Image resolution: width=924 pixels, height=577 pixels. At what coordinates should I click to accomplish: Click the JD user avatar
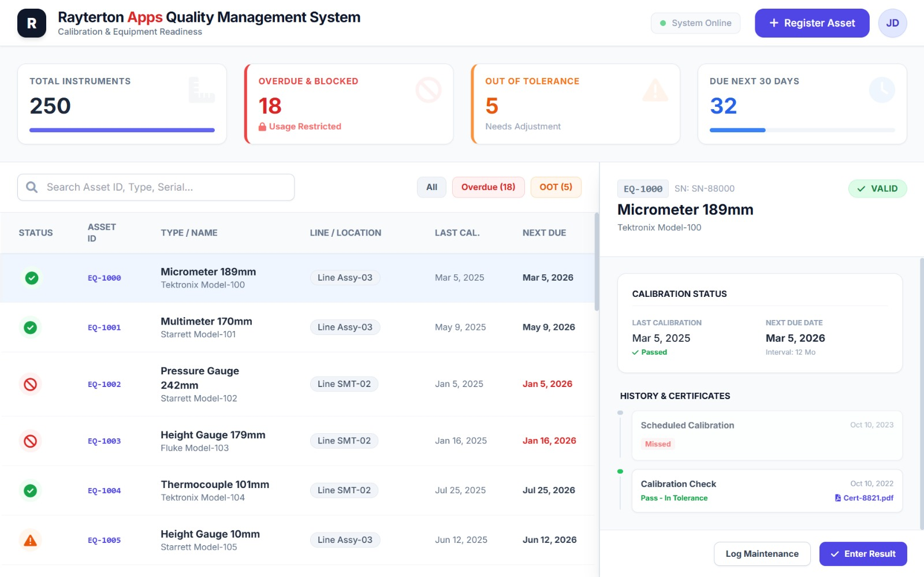(x=893, y=23)
